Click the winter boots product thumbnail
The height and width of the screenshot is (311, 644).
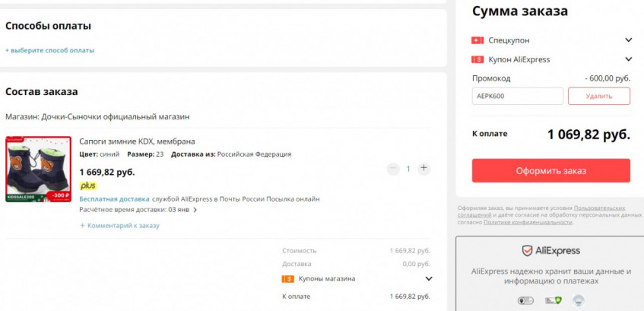click(38, 169)
